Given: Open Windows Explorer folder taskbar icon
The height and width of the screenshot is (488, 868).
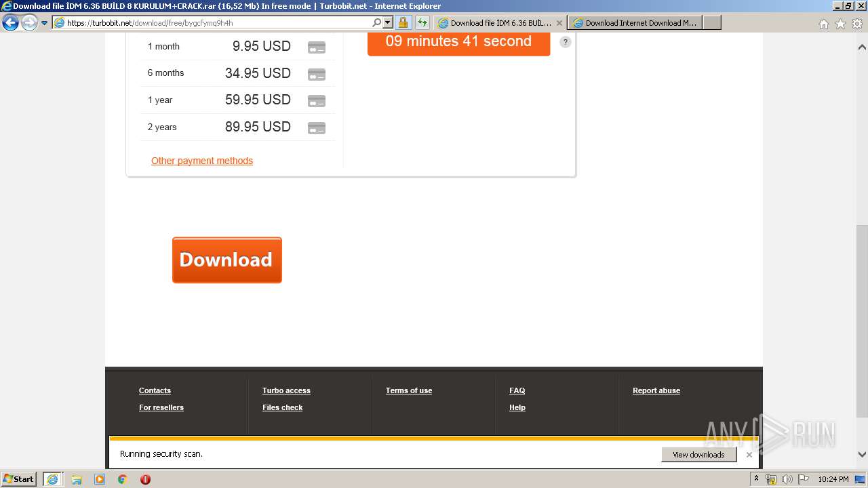Looking at the screenshot, I should 77,479.
